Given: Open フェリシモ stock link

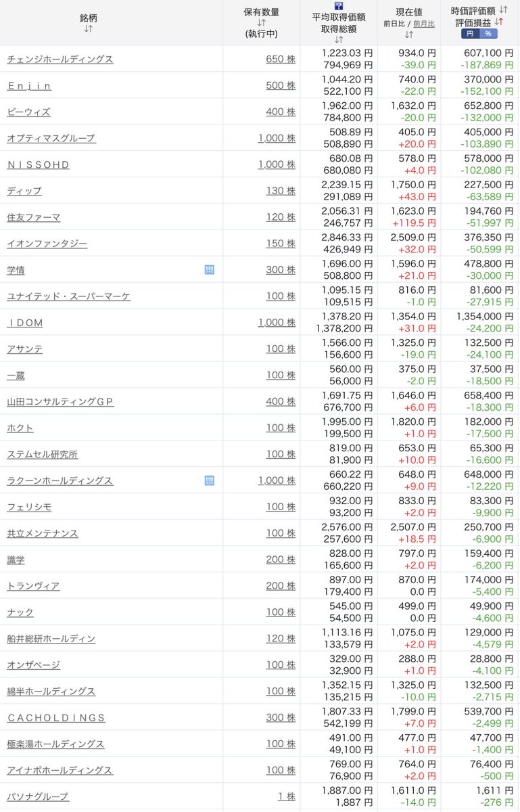Looking at the screenshot, I should pos(29,507).
